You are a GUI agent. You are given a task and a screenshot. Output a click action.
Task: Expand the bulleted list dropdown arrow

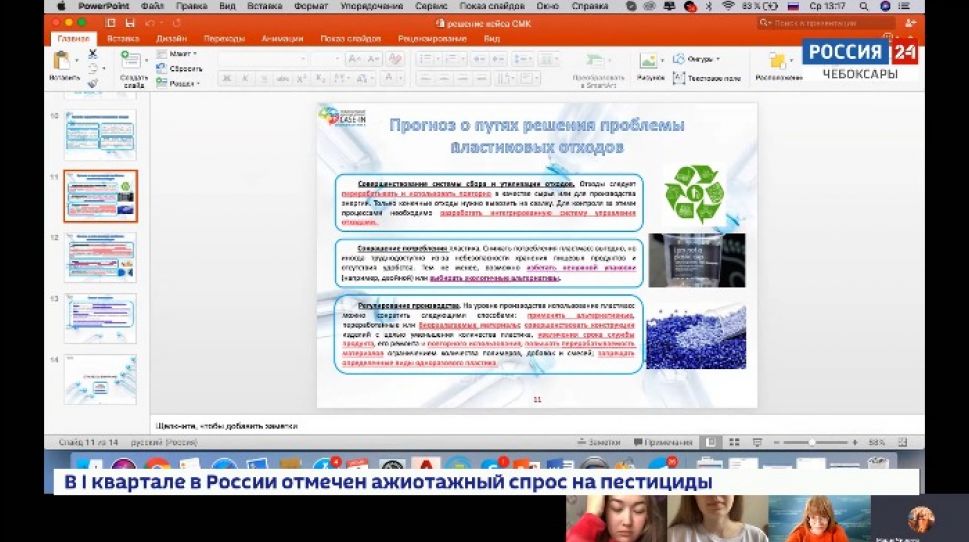[439, 59]
